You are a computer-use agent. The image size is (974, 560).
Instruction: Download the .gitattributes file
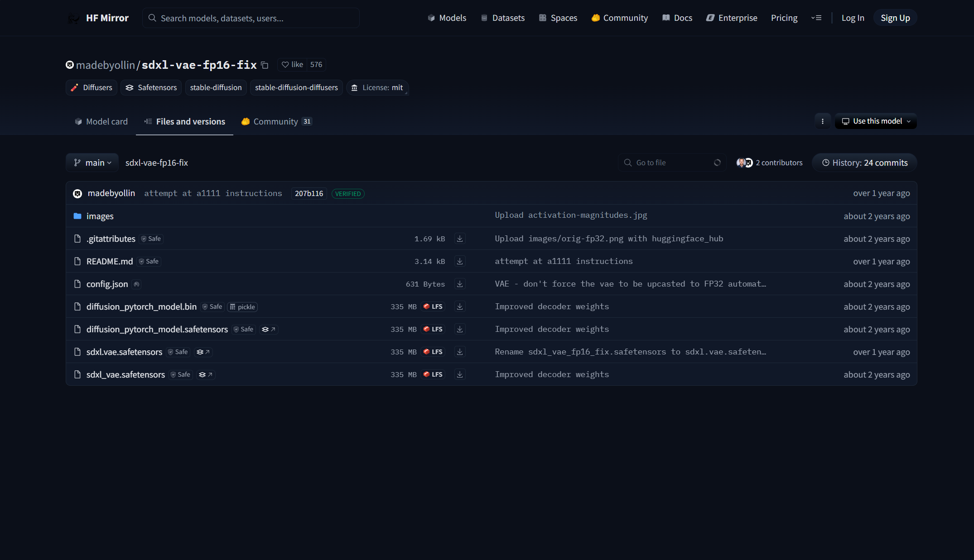460,239
